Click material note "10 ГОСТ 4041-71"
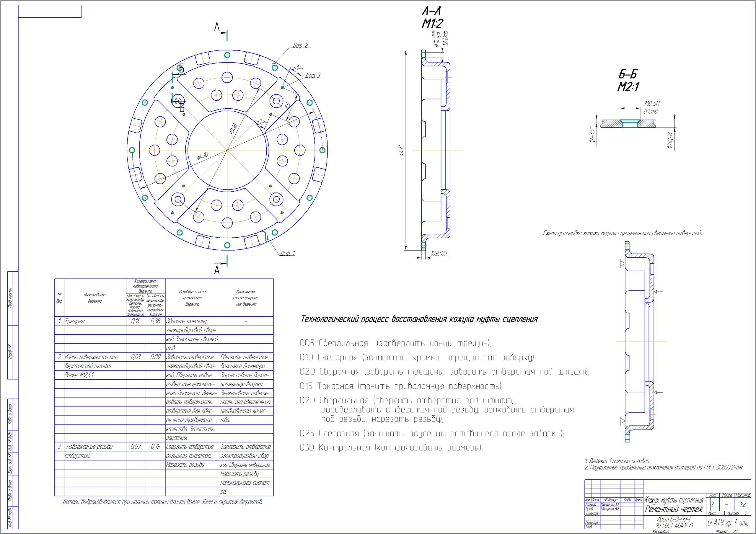 pos(675,525)
